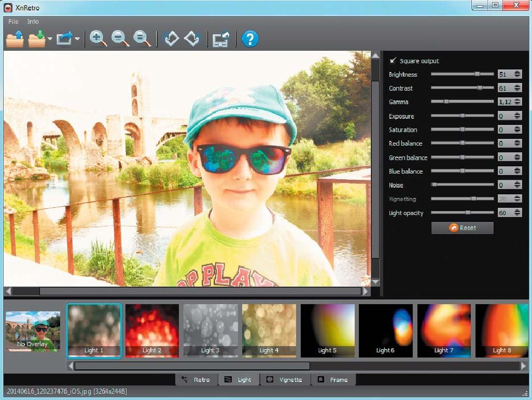Open the save icon dropdown arrow
Screen dimensions: 532x400
(50, 39)
